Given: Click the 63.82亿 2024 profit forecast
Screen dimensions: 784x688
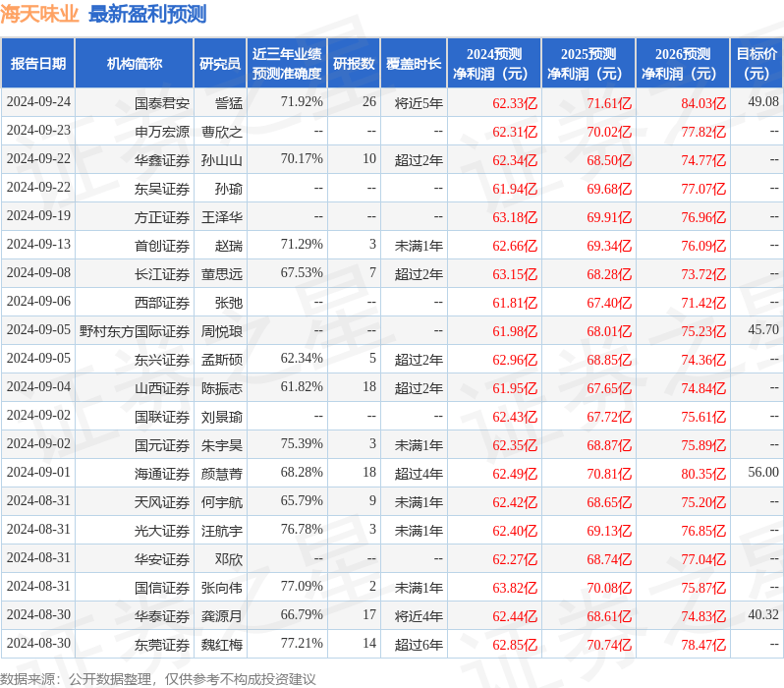Looking at the screenshot, I should click(x=515, y=588).
